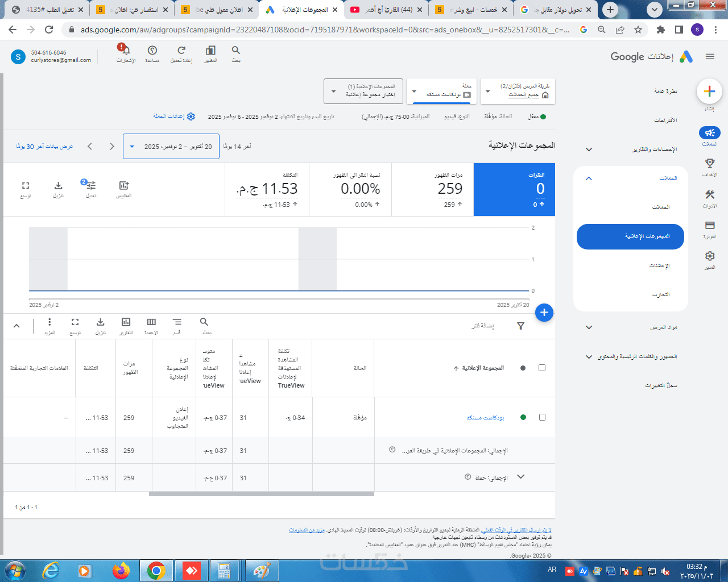Screen dimensions: 728x582
Task: Expand the chart with توسيع icon
Action: click(x=26, y=185)
